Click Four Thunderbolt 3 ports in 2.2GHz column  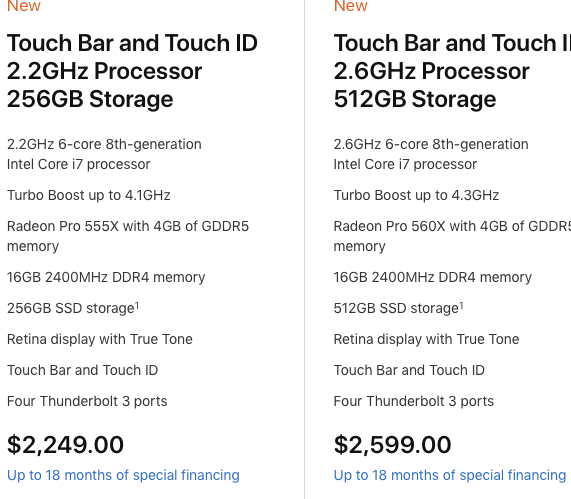[x=87, y=401]
